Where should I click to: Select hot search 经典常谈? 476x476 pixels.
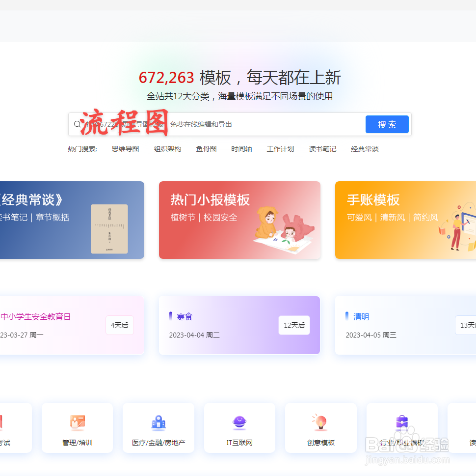(x=365, y=149)
